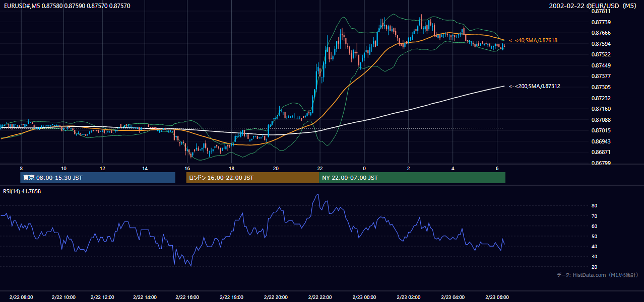Image resolution: width=644 pixels, height=302 pixels.
Task: Click price level 0.87015 on the axis
Action: 601,130
